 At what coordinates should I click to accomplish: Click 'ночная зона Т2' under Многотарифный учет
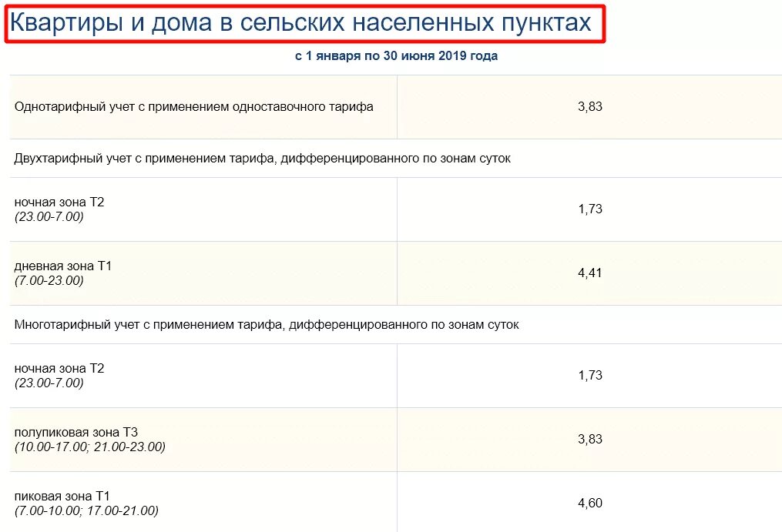point(59,369)
